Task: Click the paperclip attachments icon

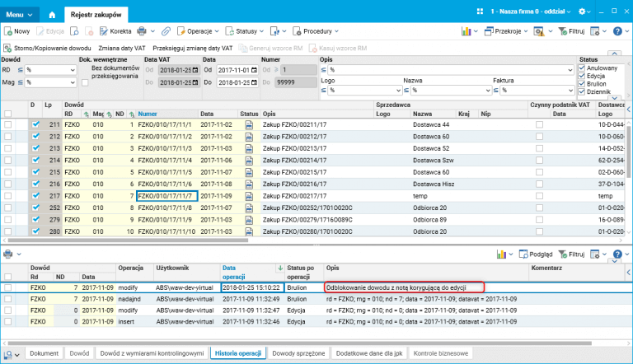Action: [x=166, y=30]
